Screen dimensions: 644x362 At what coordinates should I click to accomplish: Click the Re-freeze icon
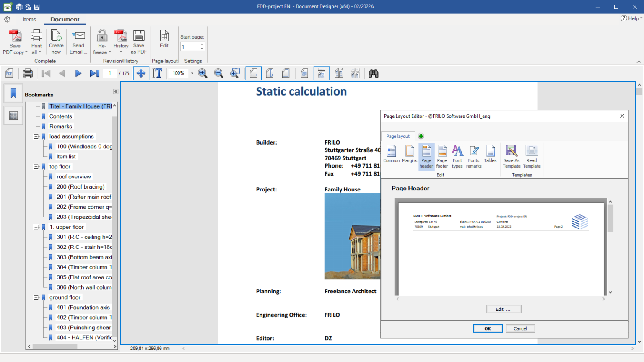[101, 41]
